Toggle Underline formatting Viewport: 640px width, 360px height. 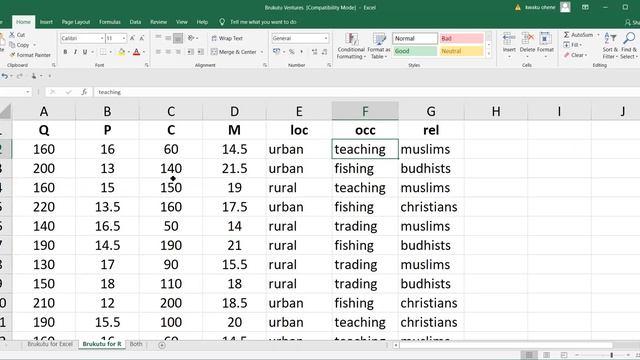[x=85, y=52]
